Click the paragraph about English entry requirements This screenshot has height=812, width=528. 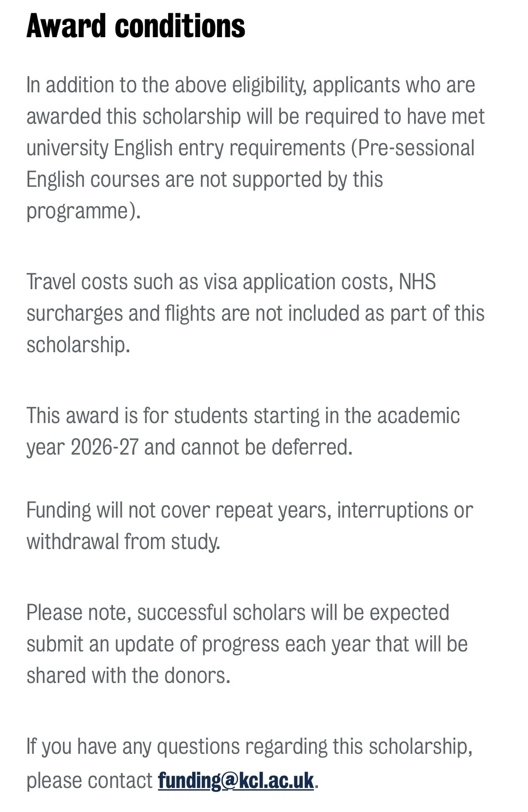point(255,148)
